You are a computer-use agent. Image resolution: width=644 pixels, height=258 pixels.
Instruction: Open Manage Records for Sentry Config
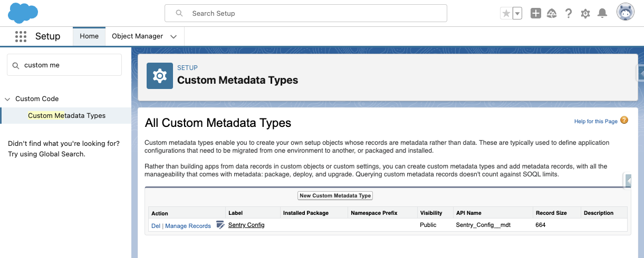[188, 226]
